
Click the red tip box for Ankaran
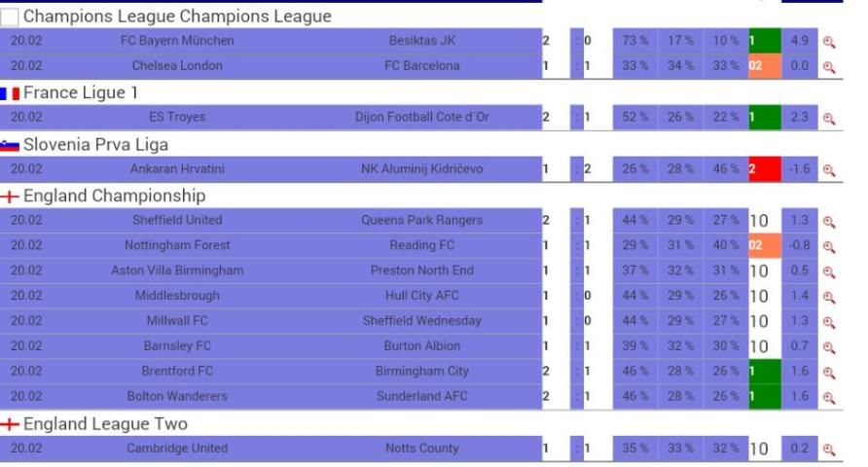click(x=764, y=169)
